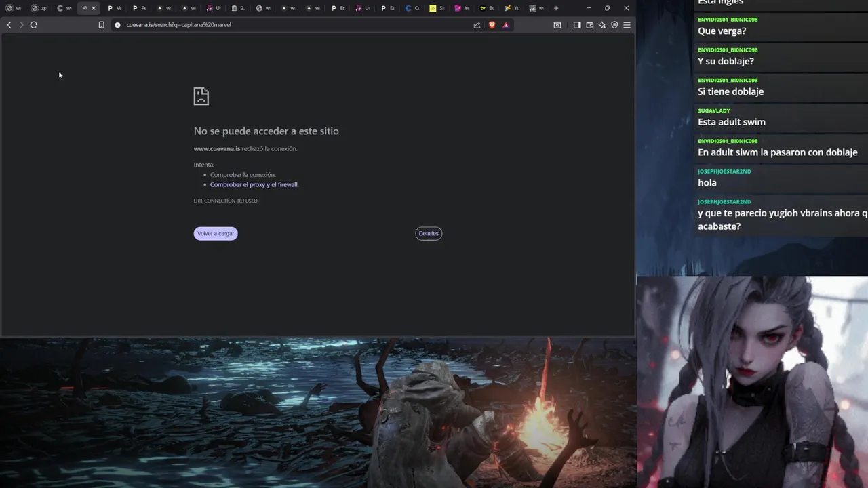This screenshot has width=868, height=488.
Task: Click the chat message 'Y su doblaje?'
Action: (726, 62)
